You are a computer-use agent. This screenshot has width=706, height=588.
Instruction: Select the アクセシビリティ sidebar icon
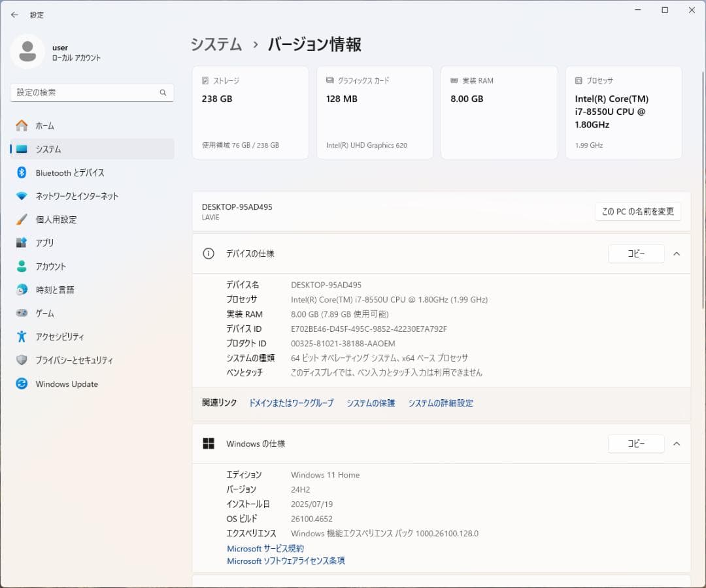coord(20,336)
